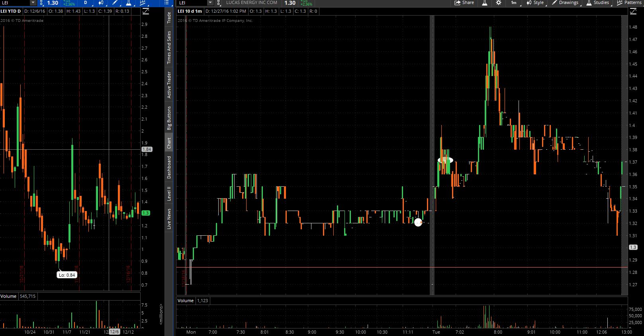Click the R: 0.13 range value
Image resolution: width=644 pixels, height=336 pixels.
pyautogui.click(x=122, y=11)
